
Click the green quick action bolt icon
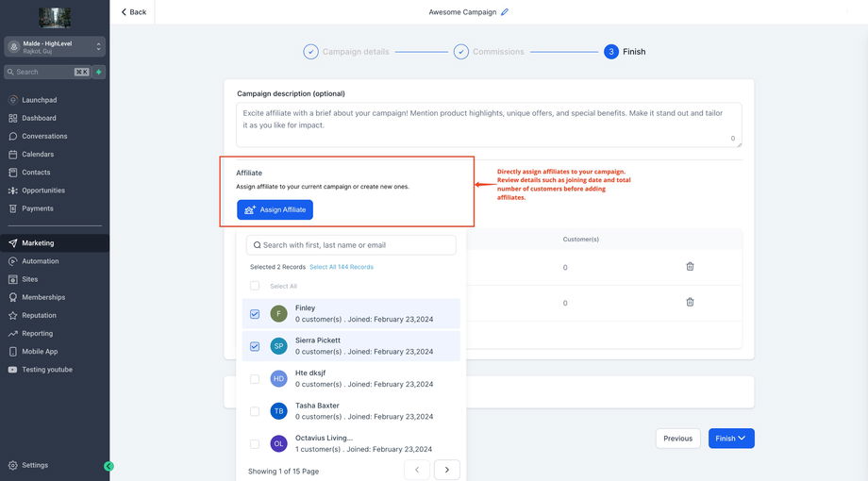click(98, 72)
